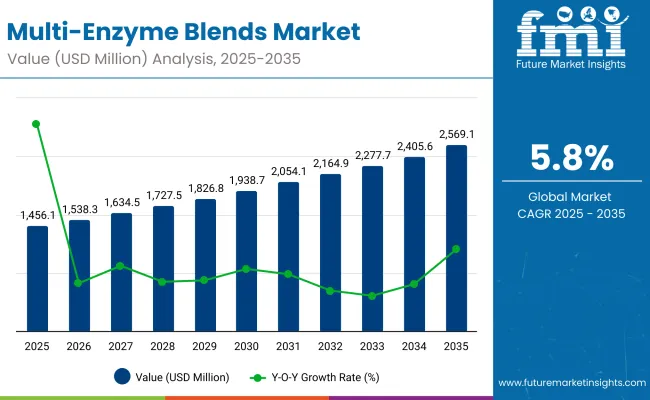Click the value label 2,054.1

pyautogui.click(x=289, y=171)
